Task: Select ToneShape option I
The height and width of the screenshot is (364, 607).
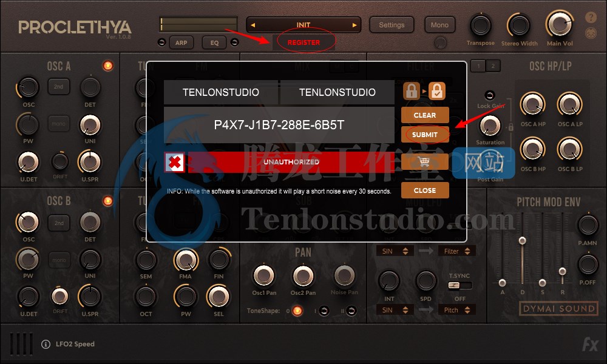Action: tap(324, 311)
